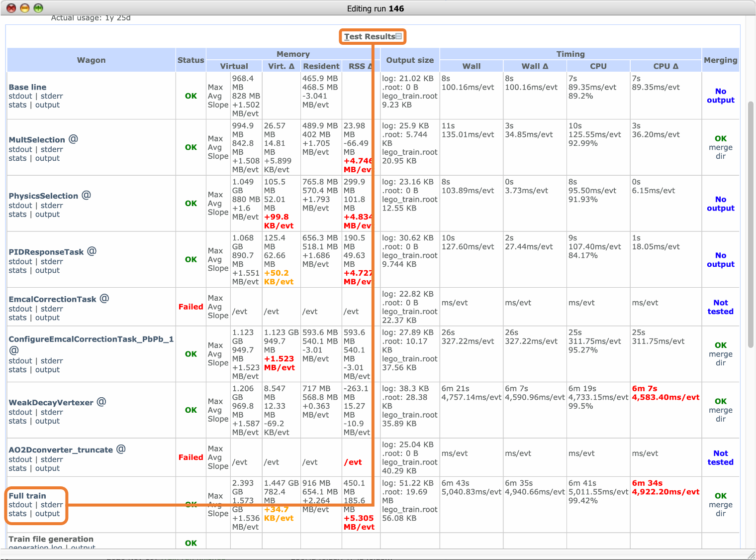Click the @ icon next to MultSelection
756x560 pixels.
point(73,139)
